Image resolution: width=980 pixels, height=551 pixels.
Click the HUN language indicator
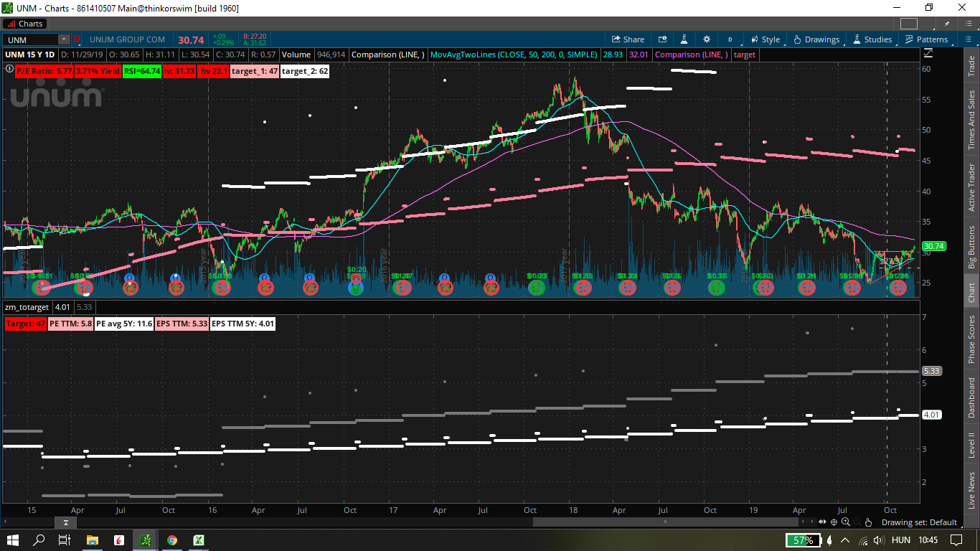[901, 540]
